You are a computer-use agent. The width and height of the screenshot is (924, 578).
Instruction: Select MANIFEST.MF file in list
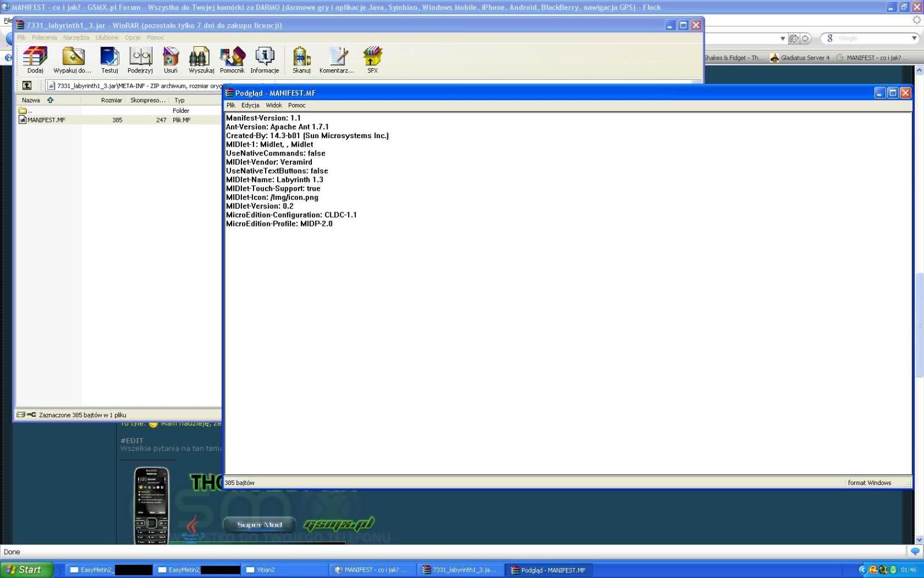[x=46, y=120]
